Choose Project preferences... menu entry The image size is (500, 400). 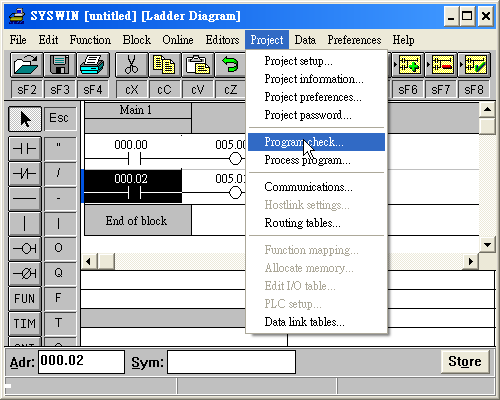pyautogui.click(x=317, y=97)
